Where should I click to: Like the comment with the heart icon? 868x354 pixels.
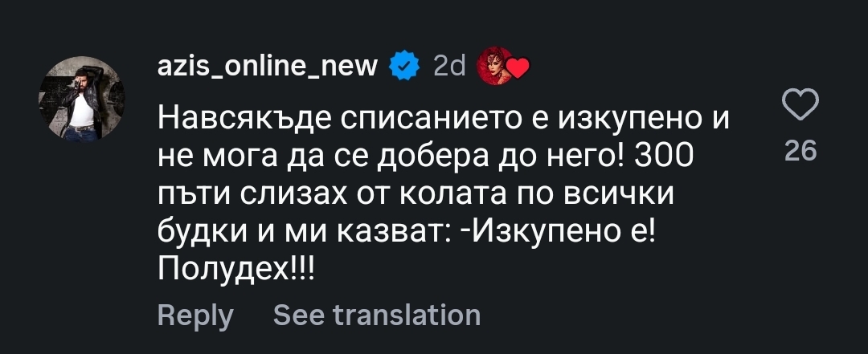click(x=800, y=104)
